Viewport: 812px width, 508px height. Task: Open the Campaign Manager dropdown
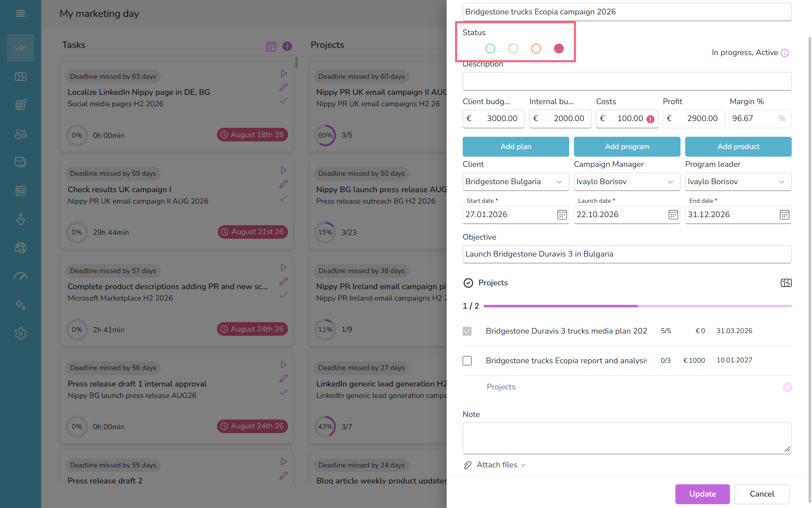click(x=627, y=182)
